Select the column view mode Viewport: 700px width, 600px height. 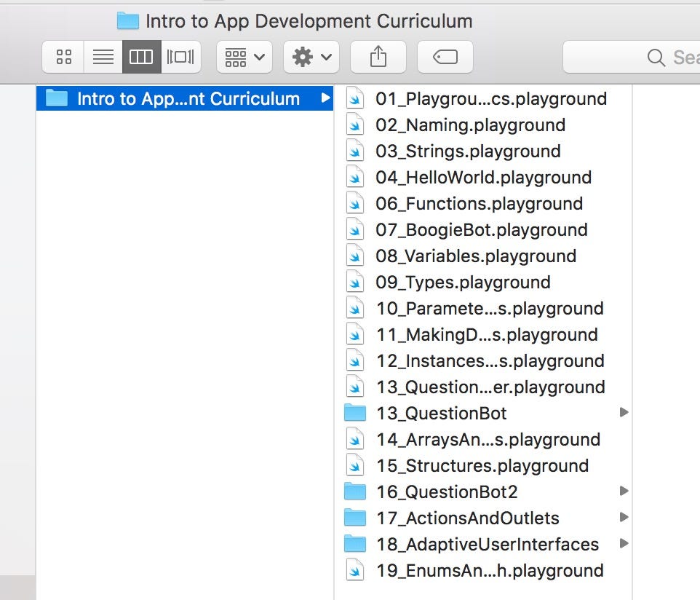(x=141, y=56)
